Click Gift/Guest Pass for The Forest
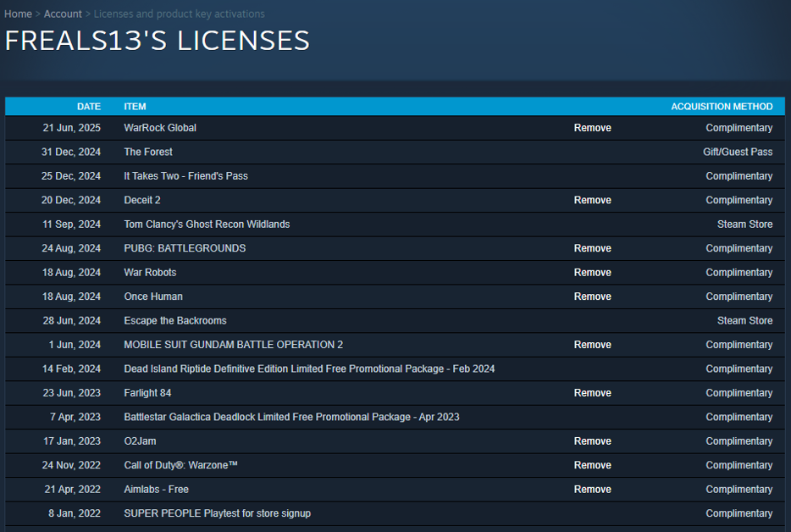 738,152
